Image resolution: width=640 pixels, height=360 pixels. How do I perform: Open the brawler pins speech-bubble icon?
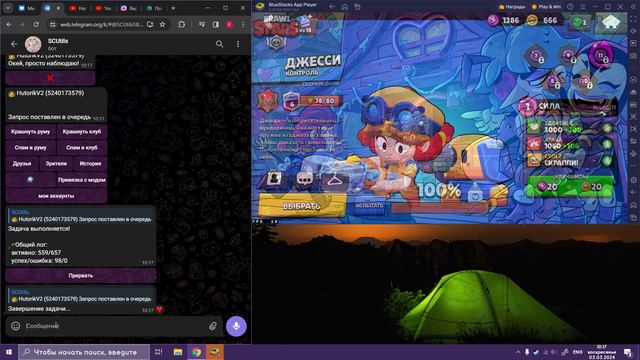tap(304, 178)
